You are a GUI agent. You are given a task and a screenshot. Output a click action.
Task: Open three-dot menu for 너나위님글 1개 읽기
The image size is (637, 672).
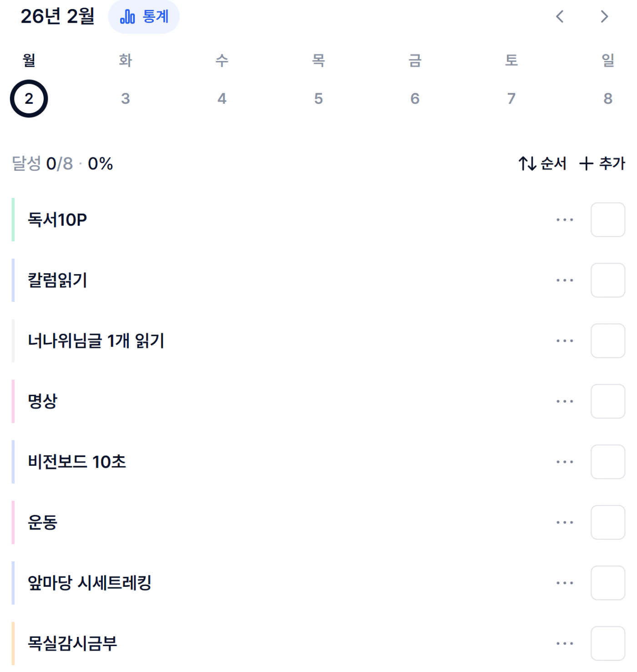565,341
